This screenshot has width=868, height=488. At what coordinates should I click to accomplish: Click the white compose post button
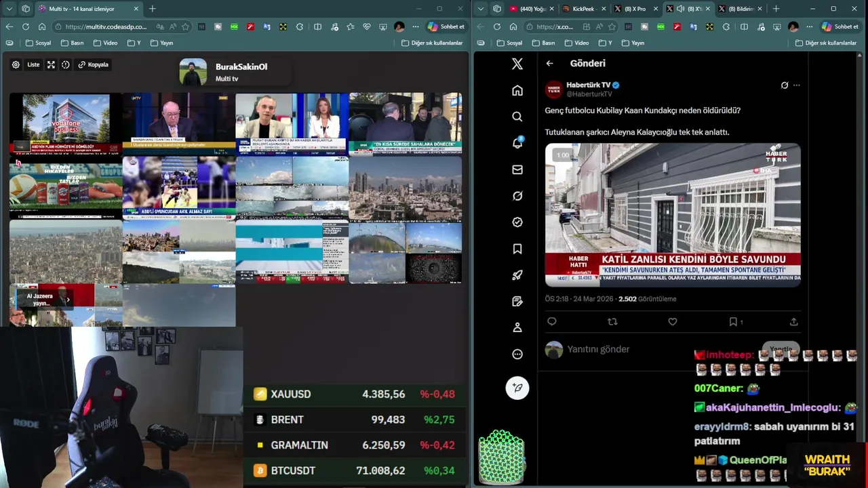(517, 388)
